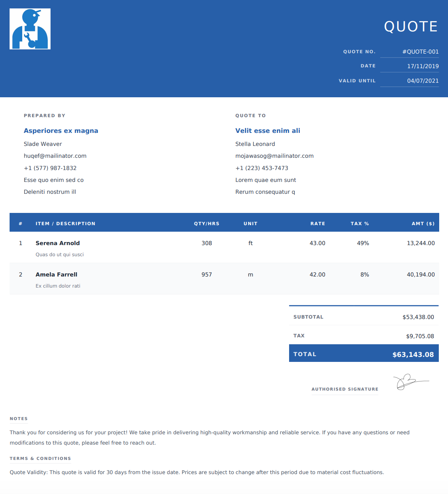Click the Total amount $63,143.08

click(x=413, y=355)
